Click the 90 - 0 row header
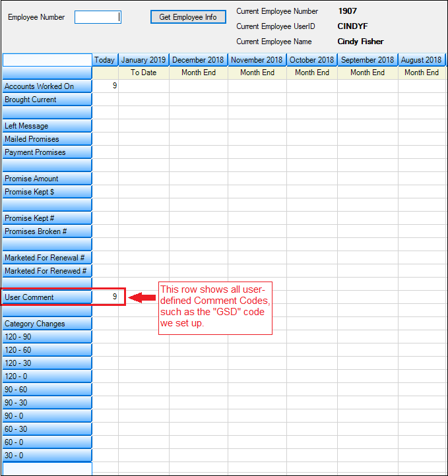Image resolution: width=448 pixels, height=476 pixels. [47, 416]
